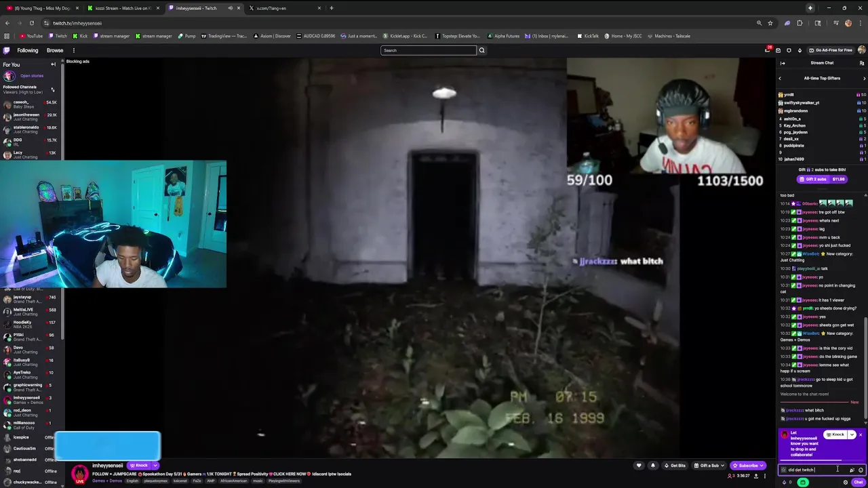Open stream options three-dot menu
Image resolution: width=868 pixels, height=488 pixels.
click(766, 476)
